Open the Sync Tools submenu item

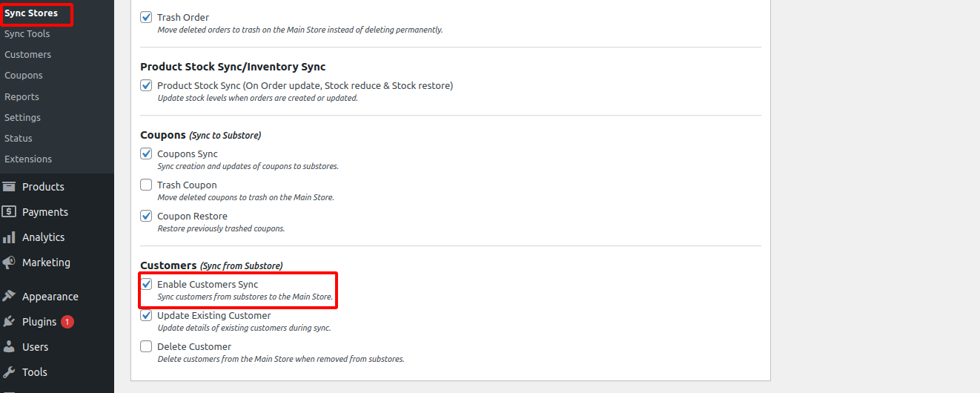click(27, 33)
